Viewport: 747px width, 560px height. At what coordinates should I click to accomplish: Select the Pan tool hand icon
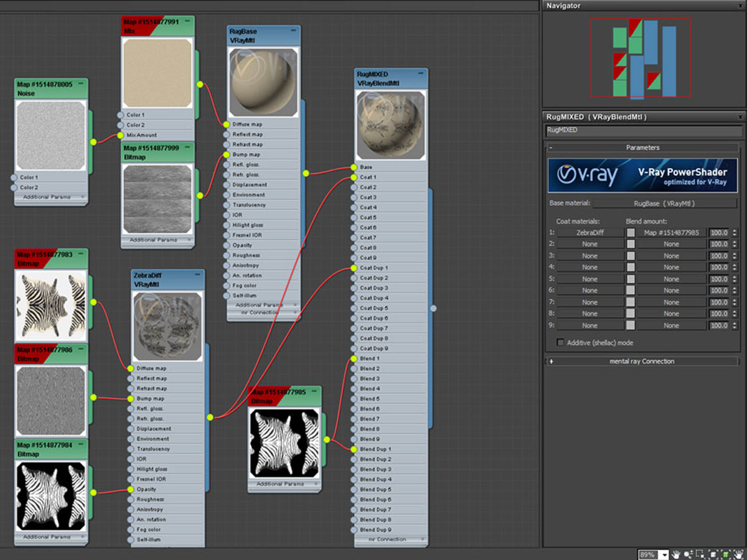(x=675, y=554)
